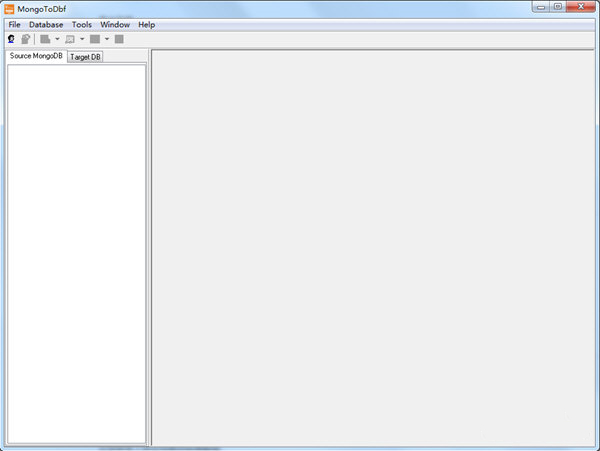Click the orange MongoToDbf title bar icon
This screenshot has width=600, height=451.
(x=9, y=8)
